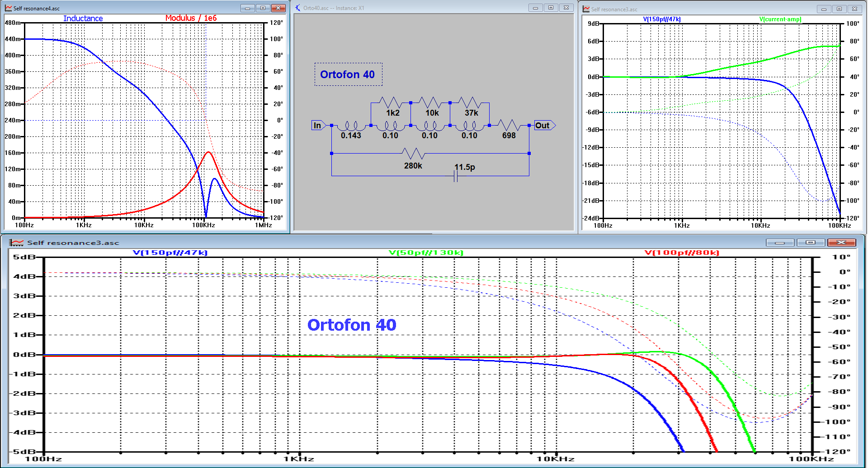Close the Self resonance4.asc window
Screen dimensions: 868x468
pyautogui.click(x=278, y=8)
